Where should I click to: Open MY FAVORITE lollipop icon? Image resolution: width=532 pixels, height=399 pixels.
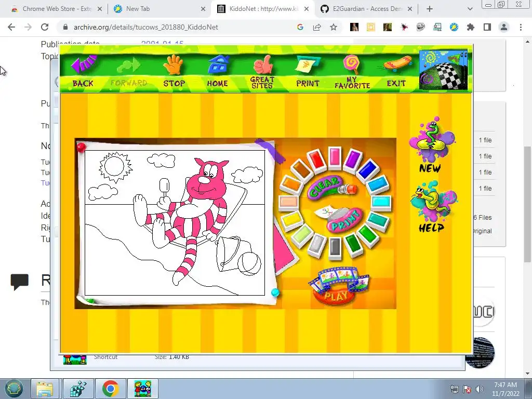[351, 64]
